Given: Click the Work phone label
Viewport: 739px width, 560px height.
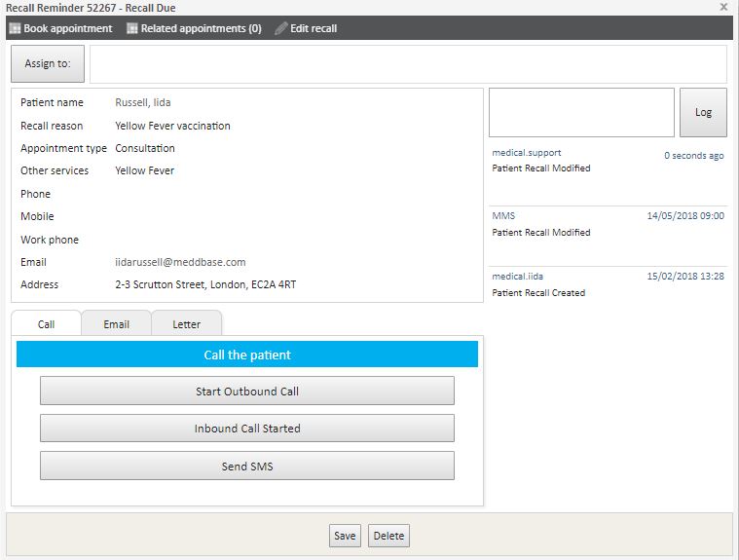Looking at the screenshot, I should [50, 240].
